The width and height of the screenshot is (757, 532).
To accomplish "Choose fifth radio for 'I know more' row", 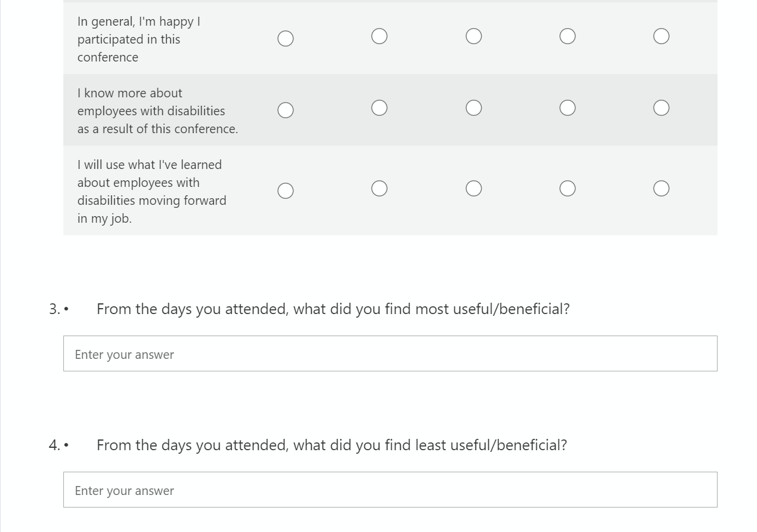I will click(x=661, y=108).
